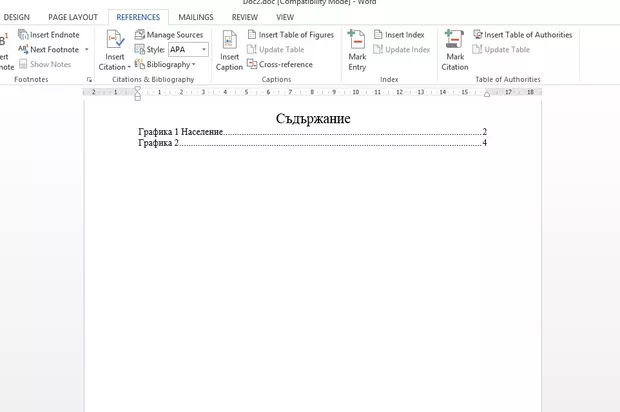620x412 pixels.
Task: Click the Insert Citation icon
Action: [x=115, y=40]
